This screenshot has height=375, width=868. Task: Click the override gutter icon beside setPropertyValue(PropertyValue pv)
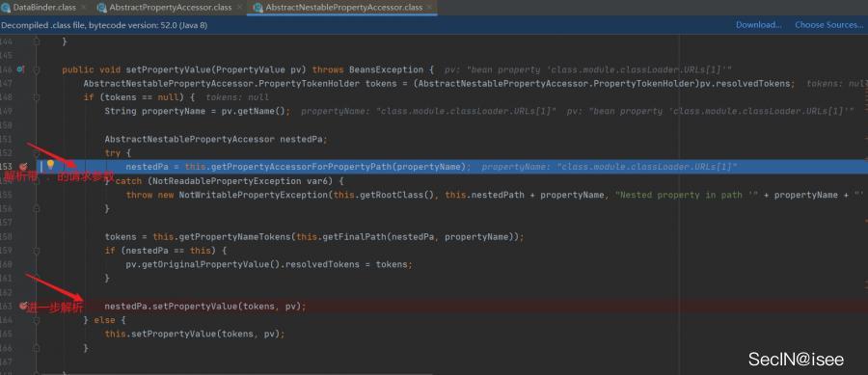coord(20,69)
